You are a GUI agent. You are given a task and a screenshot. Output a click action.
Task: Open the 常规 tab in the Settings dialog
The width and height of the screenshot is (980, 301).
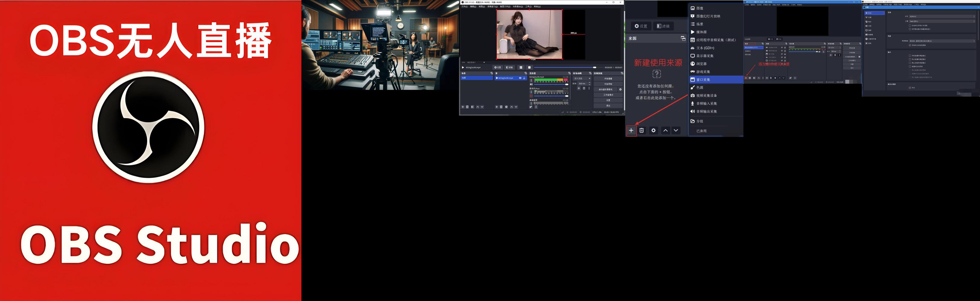[x=875, y=13]
